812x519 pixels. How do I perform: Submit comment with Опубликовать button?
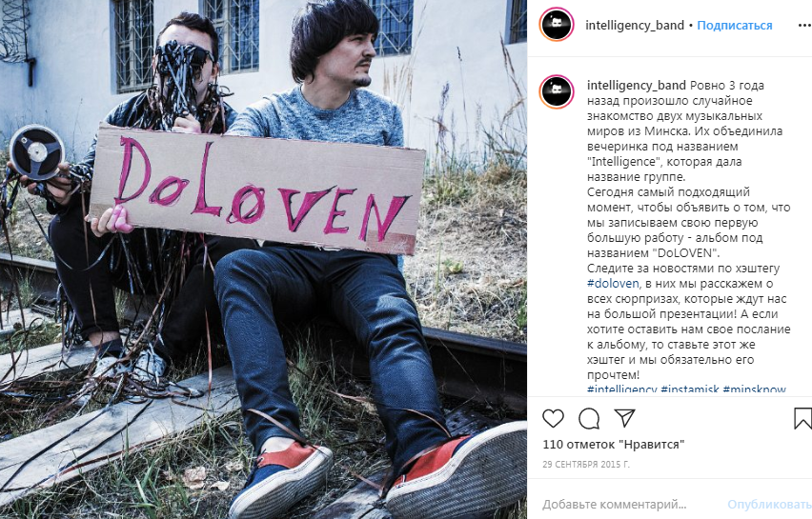pos(769,504)
